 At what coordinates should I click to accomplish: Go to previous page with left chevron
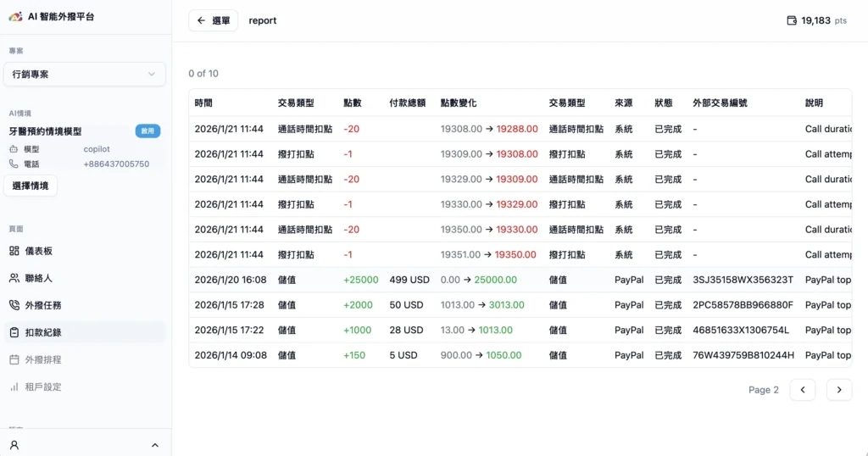click(x=803, y=390)
